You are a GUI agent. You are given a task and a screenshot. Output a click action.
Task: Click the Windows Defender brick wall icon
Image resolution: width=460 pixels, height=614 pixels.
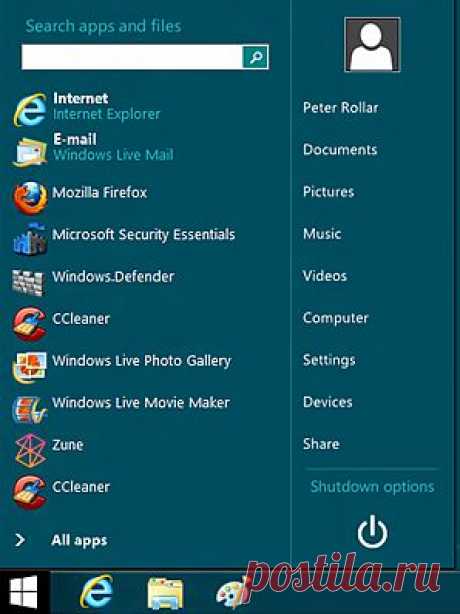point(27,282)
